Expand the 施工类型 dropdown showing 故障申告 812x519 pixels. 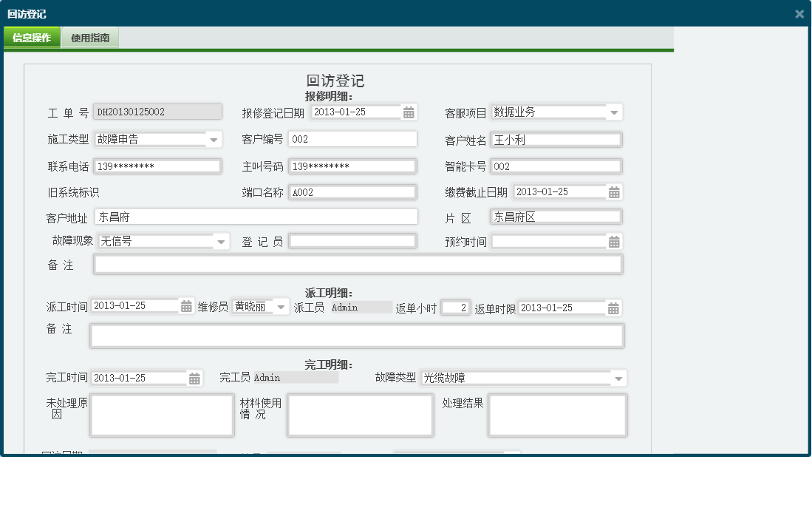click(x=214, y=138)
